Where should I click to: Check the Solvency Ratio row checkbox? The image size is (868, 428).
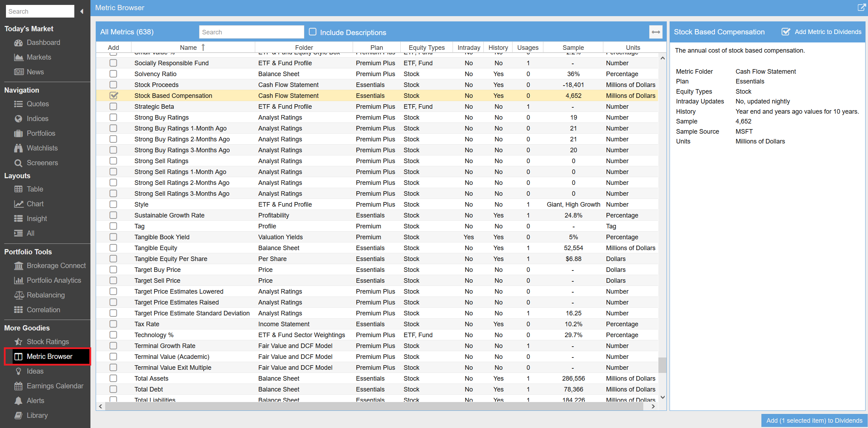pos(113,74)
